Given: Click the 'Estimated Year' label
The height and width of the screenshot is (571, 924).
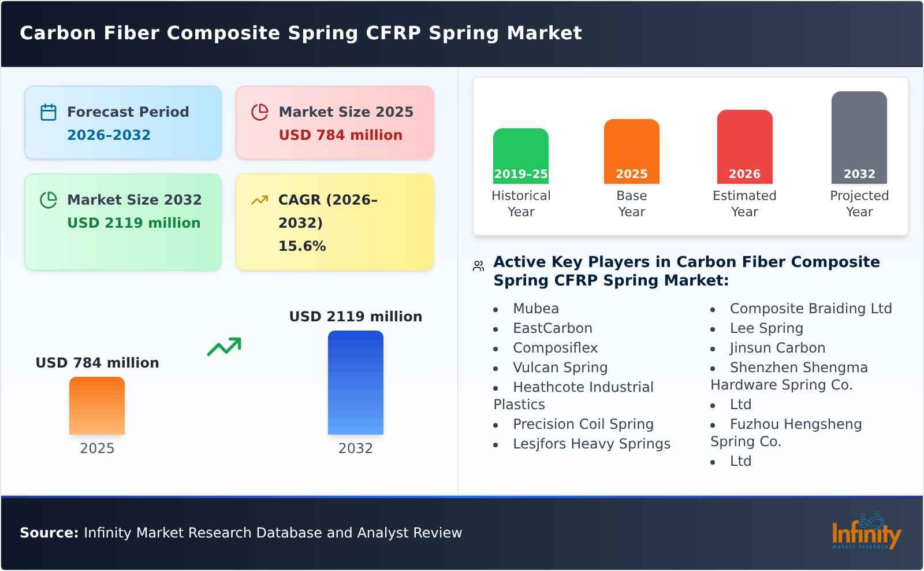Looking at the screenshot, I should [745, 203].
